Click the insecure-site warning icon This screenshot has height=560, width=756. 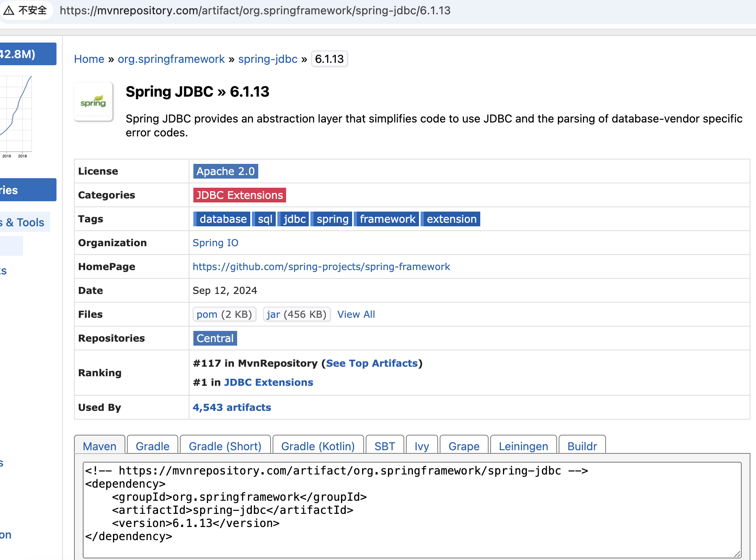click(x=9, y=10)
